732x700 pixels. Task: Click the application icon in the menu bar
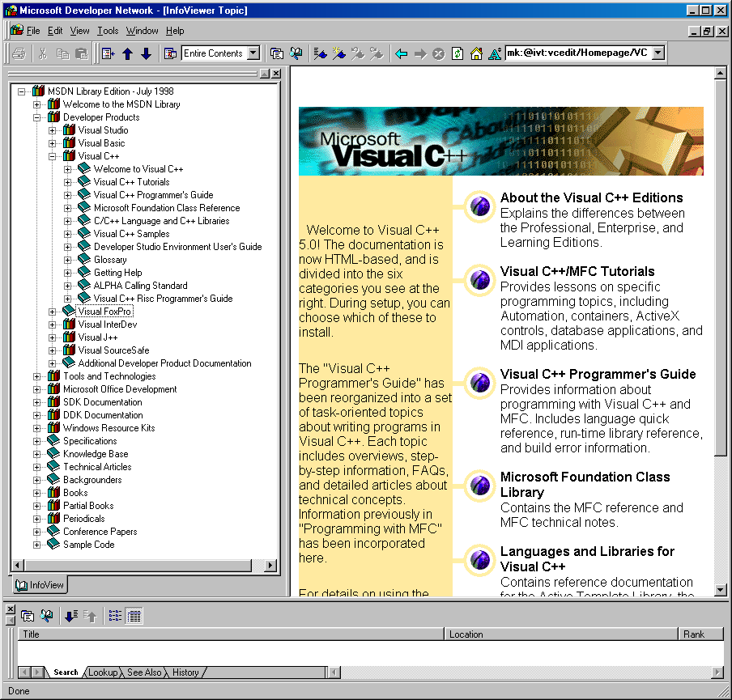[17, 30]
